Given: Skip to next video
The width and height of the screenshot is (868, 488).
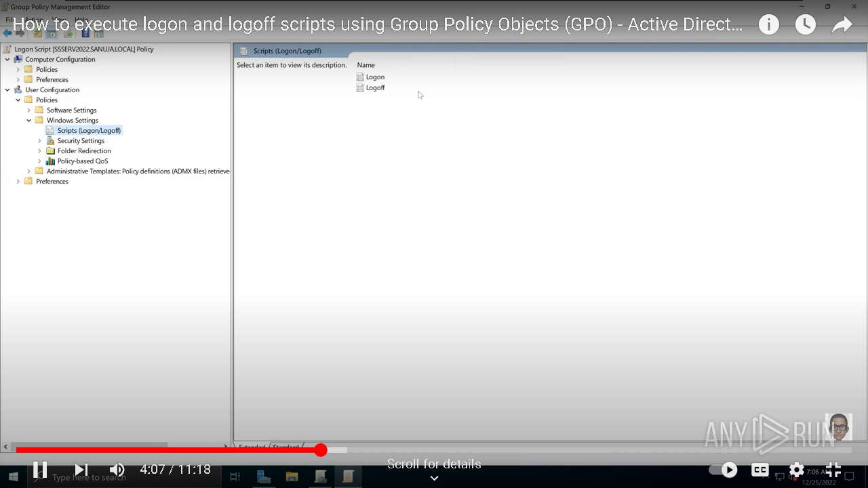Looking at the screenshot, I should [81, 469].
